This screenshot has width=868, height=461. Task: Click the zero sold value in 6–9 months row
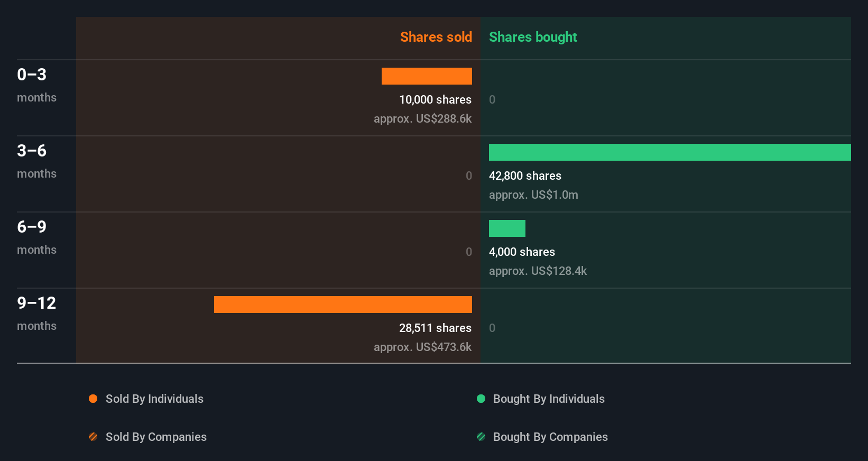(x=469, y=252)
